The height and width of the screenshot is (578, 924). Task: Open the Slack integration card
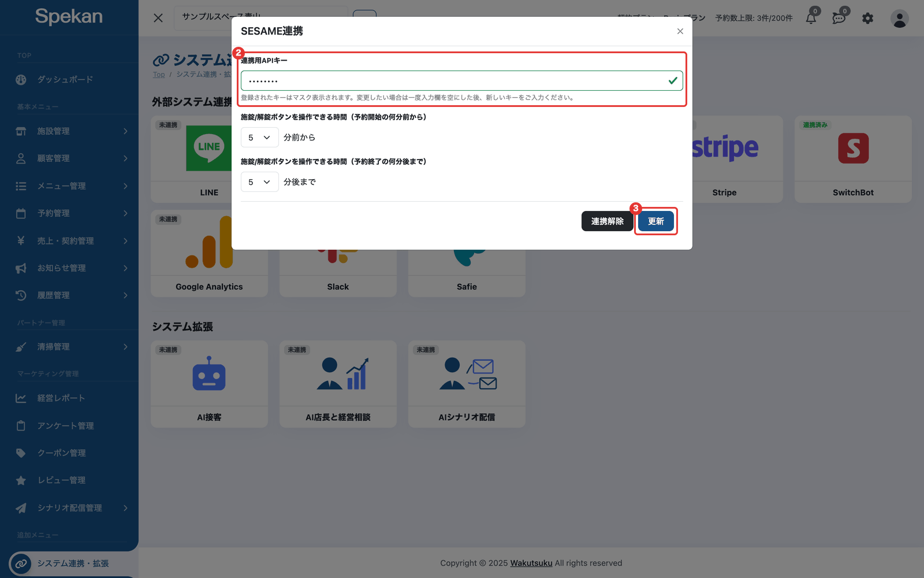(338, 273)
